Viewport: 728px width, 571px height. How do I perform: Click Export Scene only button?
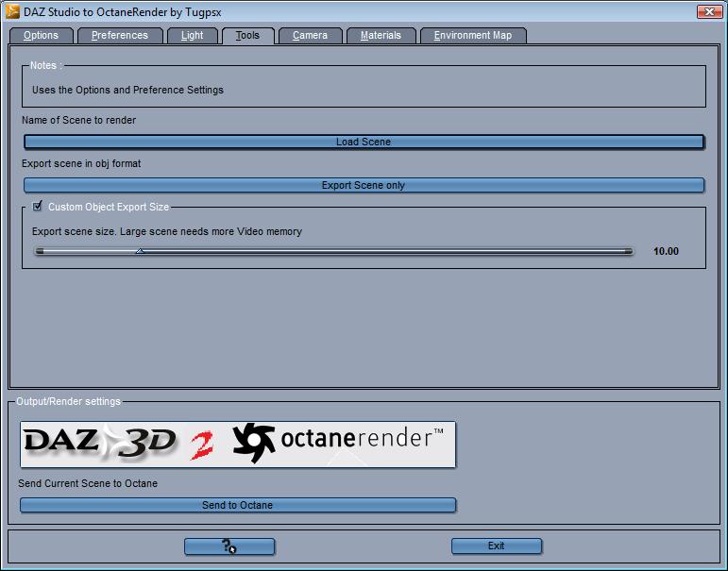[x=364, y=185]
